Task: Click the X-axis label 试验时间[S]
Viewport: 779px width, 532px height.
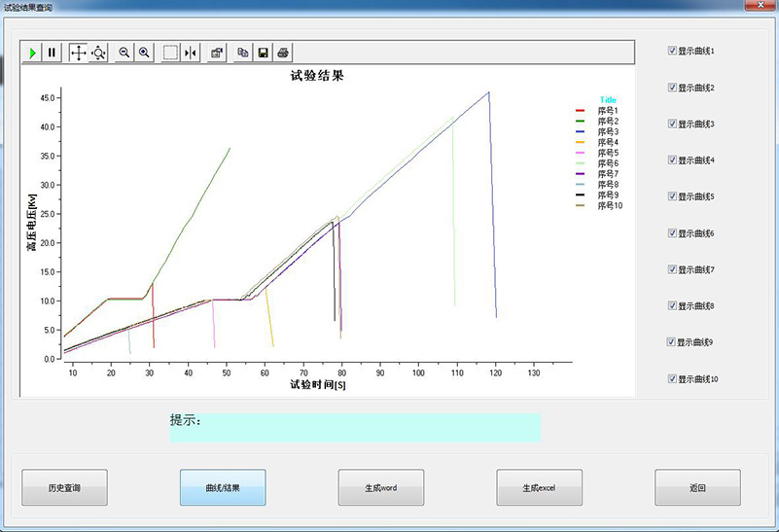Action: tap(318, 384)
